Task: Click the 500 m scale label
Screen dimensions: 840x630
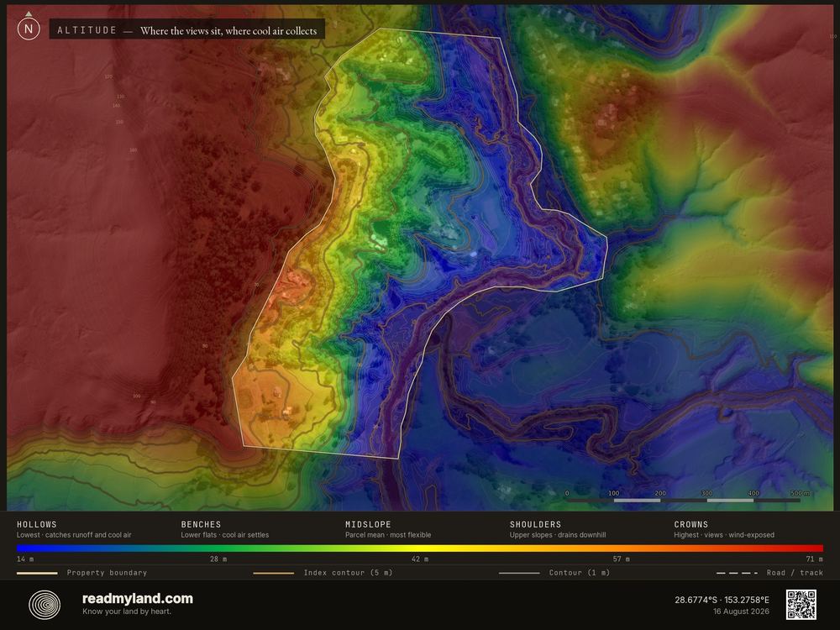Action: pos(801,493)
